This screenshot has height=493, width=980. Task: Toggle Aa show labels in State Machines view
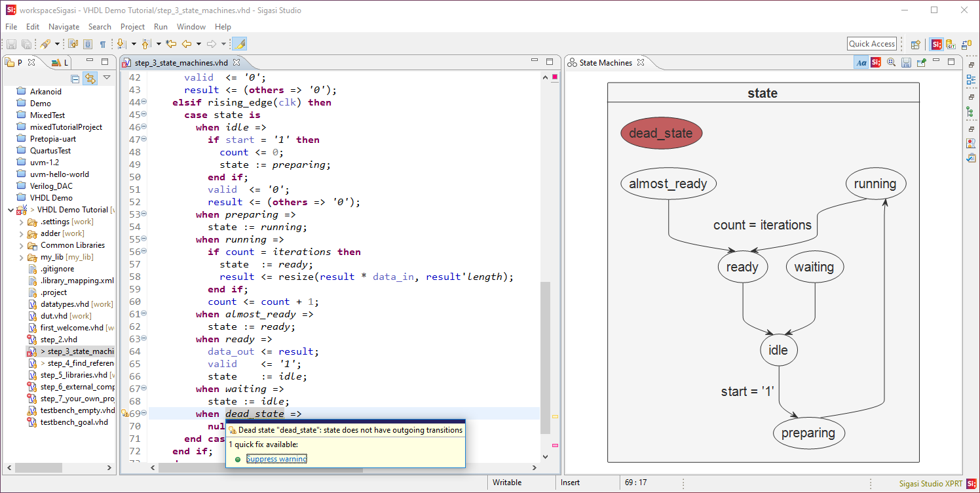point(861,62)
